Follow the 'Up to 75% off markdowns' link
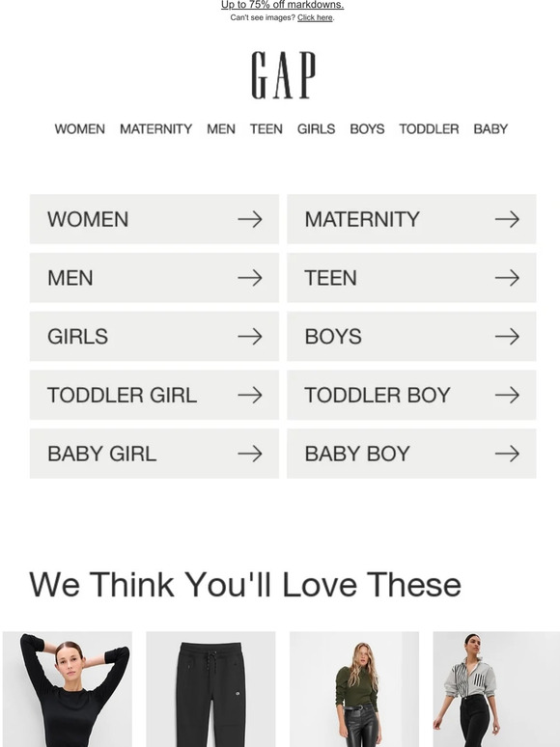The width and height of the screenshot is (560, 747). pos(282,5)
